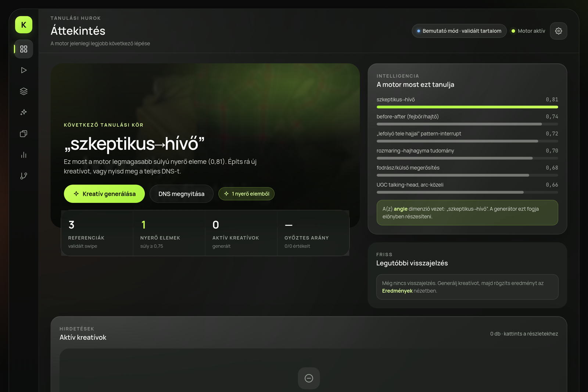Screen dimensions: 588x392
Task: Click the 'fodrász/külső megerősítés' row label
Action: pos(408,168)
